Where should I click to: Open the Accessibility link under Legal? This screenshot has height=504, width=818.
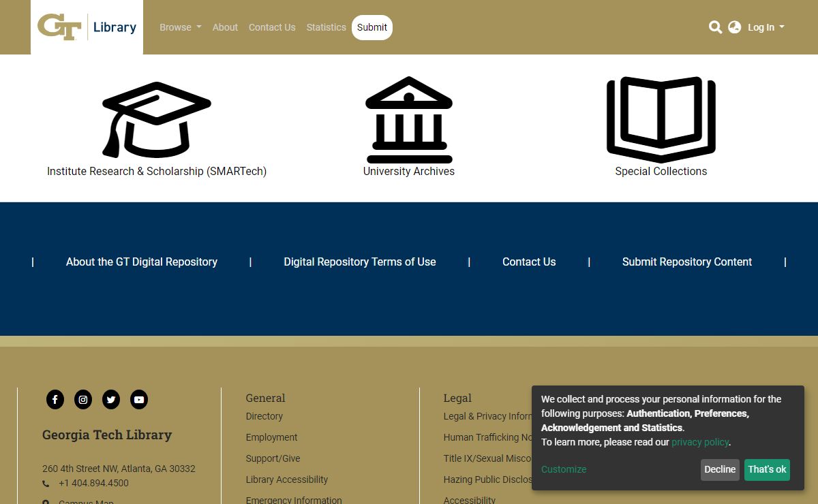(470, 500)
